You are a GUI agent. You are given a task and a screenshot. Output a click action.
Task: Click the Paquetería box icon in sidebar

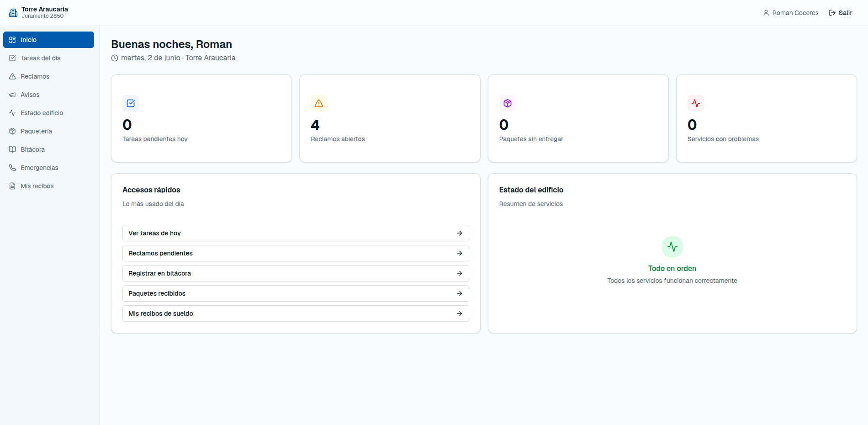12,131
